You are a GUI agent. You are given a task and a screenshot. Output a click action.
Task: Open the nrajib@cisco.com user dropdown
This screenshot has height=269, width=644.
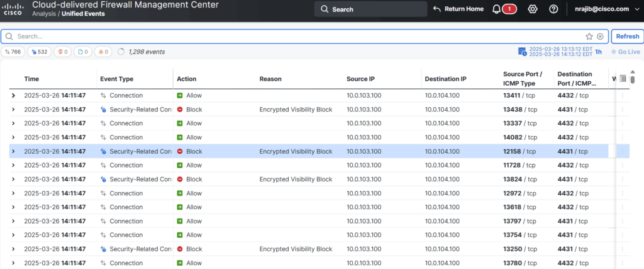click(x=608, y=9)
